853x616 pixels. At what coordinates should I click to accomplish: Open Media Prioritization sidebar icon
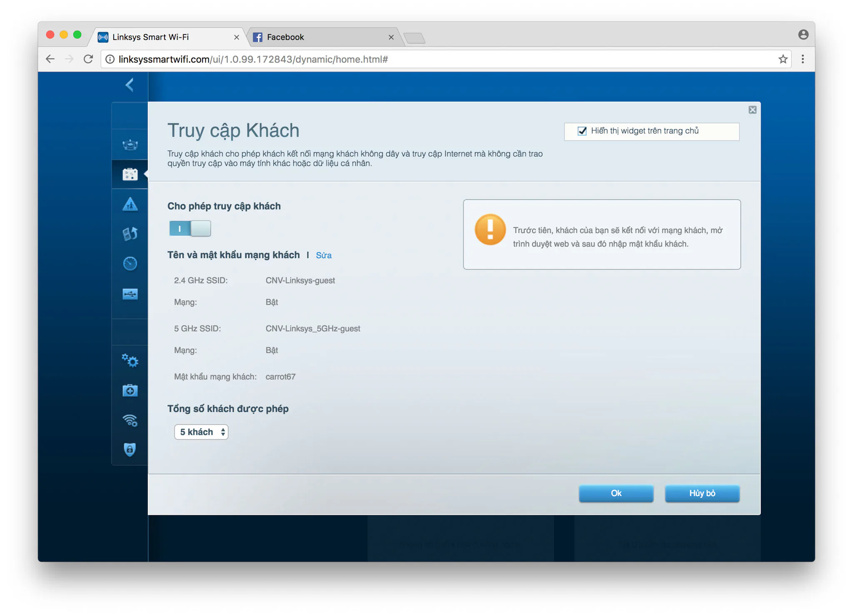tap(130, 233)
